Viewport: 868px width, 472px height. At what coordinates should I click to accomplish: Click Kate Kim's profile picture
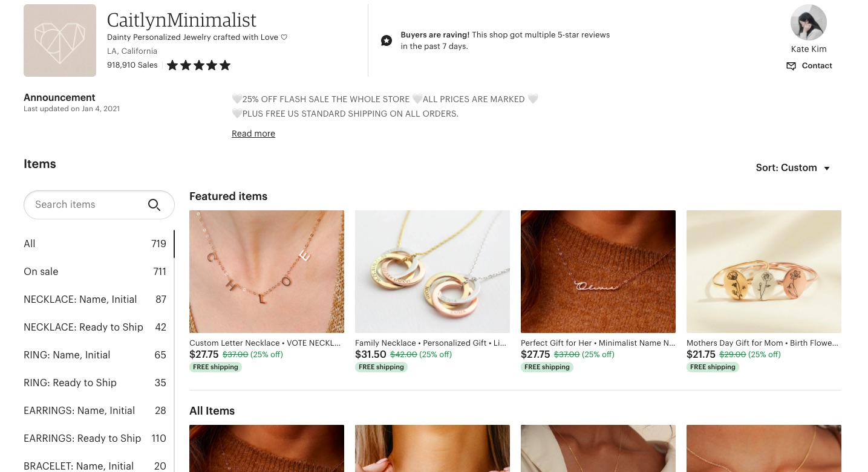click(x=809, y=22)
